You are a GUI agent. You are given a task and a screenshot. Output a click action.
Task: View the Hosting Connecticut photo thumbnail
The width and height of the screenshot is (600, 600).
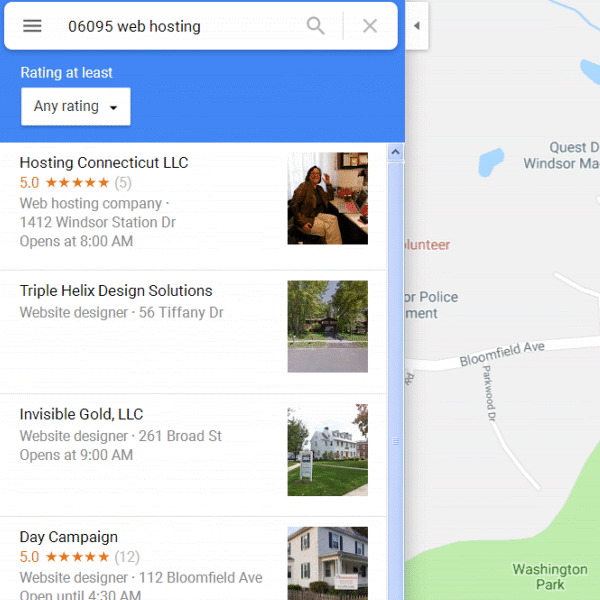328,198
